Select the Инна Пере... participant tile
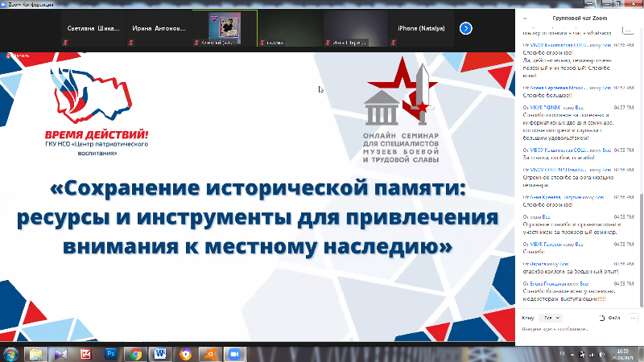This screenshot has width=644, height=362. tap(356, 28)
